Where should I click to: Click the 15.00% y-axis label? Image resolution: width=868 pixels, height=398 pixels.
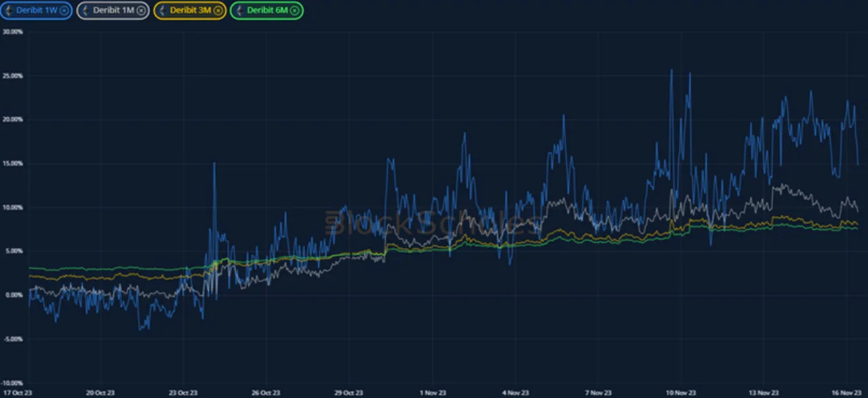[x=12, y=163]
